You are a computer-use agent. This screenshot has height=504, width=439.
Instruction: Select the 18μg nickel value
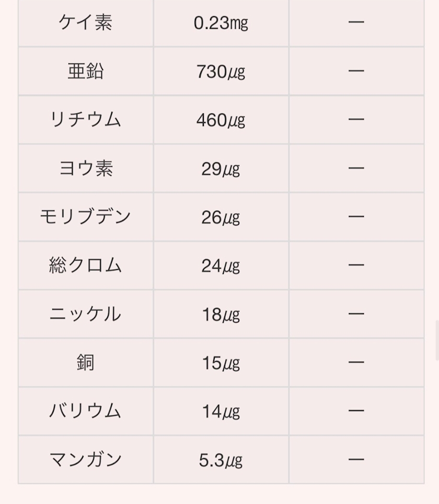(x=221, y=314)
